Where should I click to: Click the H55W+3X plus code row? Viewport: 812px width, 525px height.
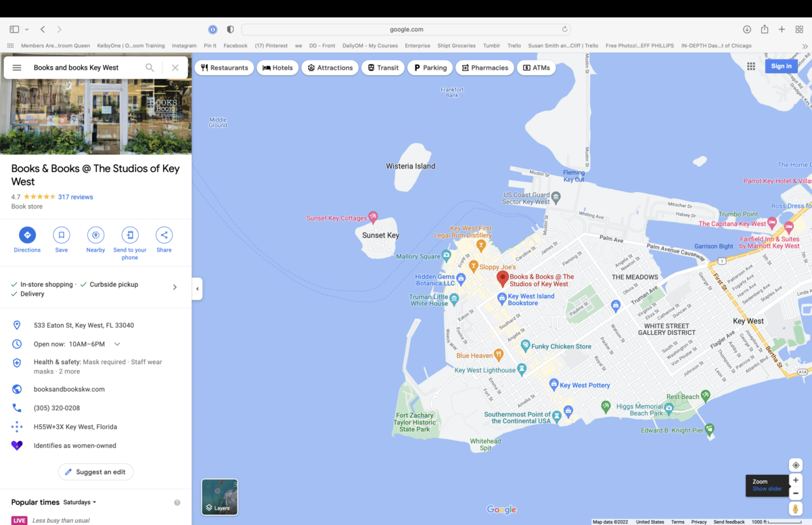pyautogui.click(x=96, y=427)
